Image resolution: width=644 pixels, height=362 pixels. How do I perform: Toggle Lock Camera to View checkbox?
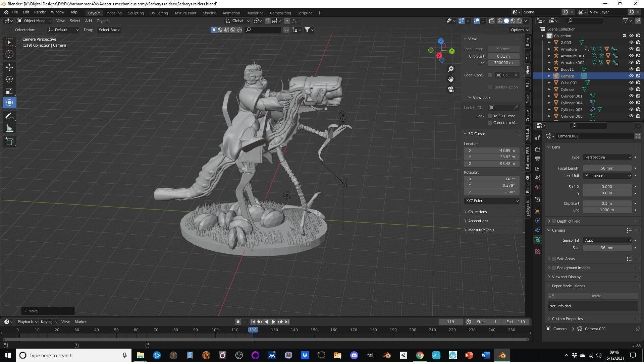coord(490,123)
